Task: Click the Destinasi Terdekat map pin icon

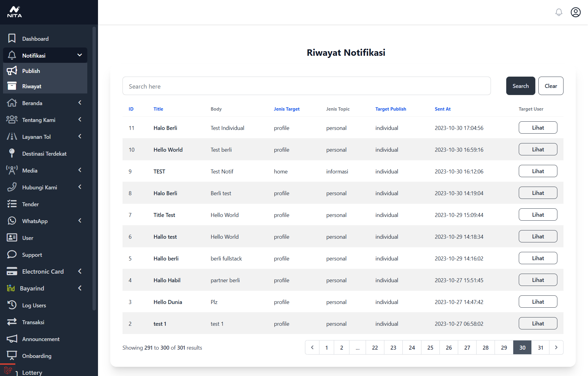Action: click(12, 153)
